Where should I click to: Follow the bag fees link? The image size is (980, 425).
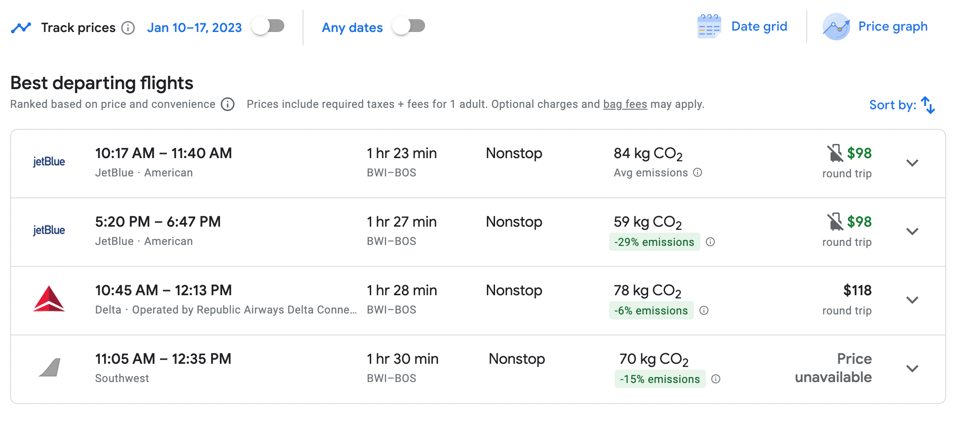[625, 105]
